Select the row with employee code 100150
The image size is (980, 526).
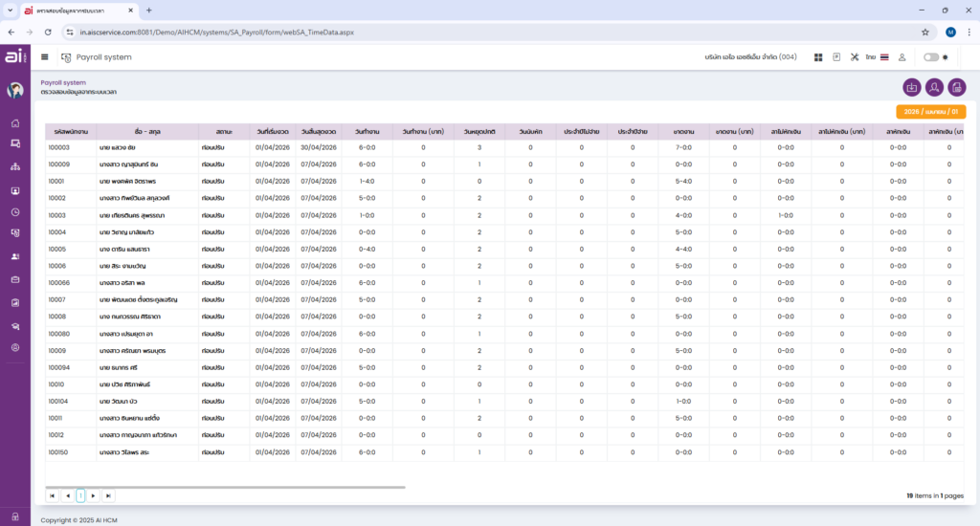tap(503, 452)
